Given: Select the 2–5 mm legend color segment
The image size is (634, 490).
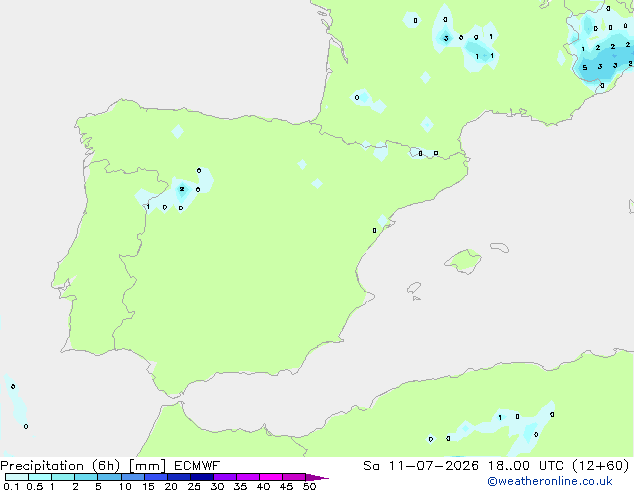Looking at the screenshot, I should 86,477.
